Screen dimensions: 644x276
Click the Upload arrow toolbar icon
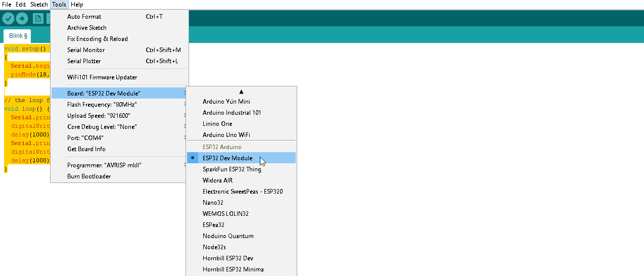(22, 19)
